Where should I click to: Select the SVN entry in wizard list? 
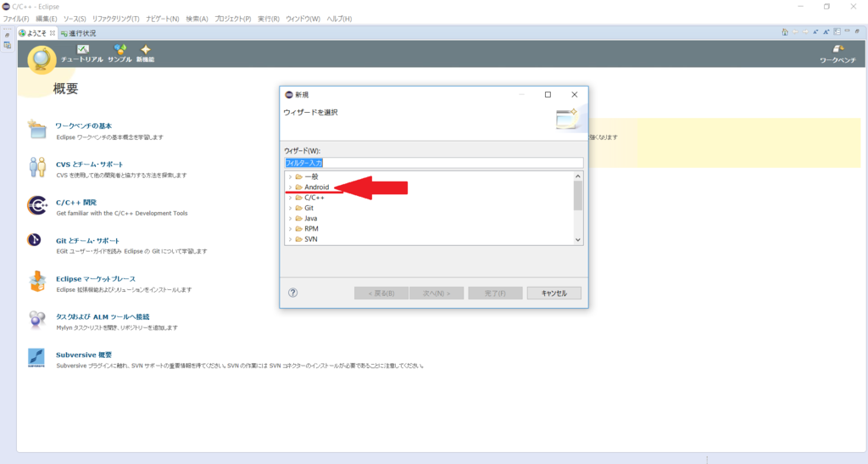click(310, 239)
